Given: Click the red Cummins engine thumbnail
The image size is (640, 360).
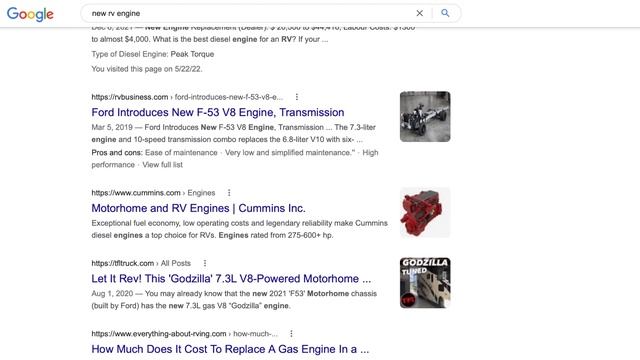Looking at the screenshot, I should [x=425, y=213].
